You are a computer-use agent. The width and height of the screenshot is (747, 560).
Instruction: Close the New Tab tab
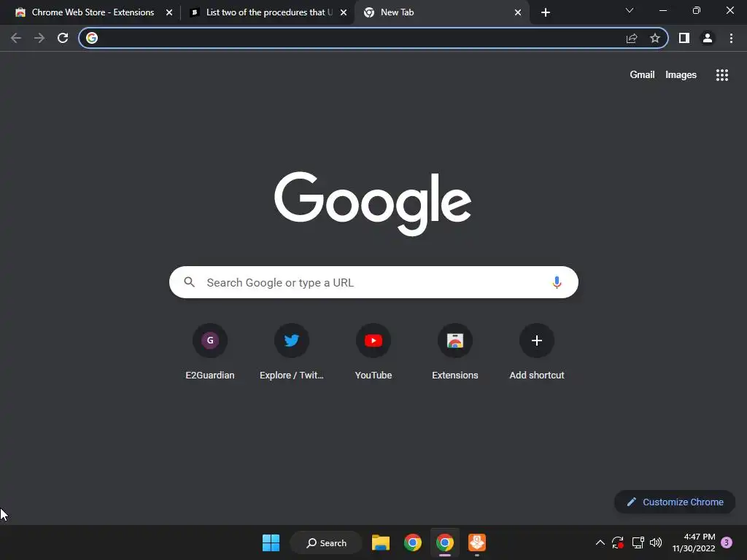(x=518, y=12)
